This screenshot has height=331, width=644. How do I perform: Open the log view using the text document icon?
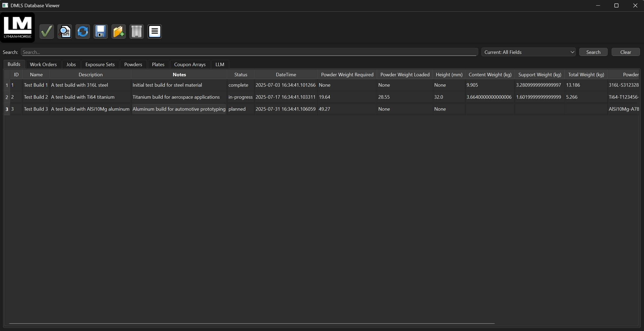[x=154, y=31]
